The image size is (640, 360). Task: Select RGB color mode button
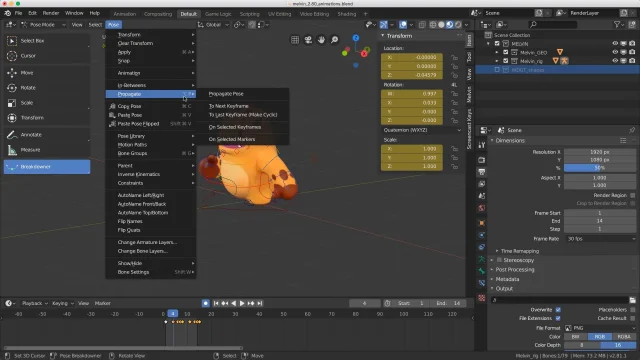coord(600,337)
